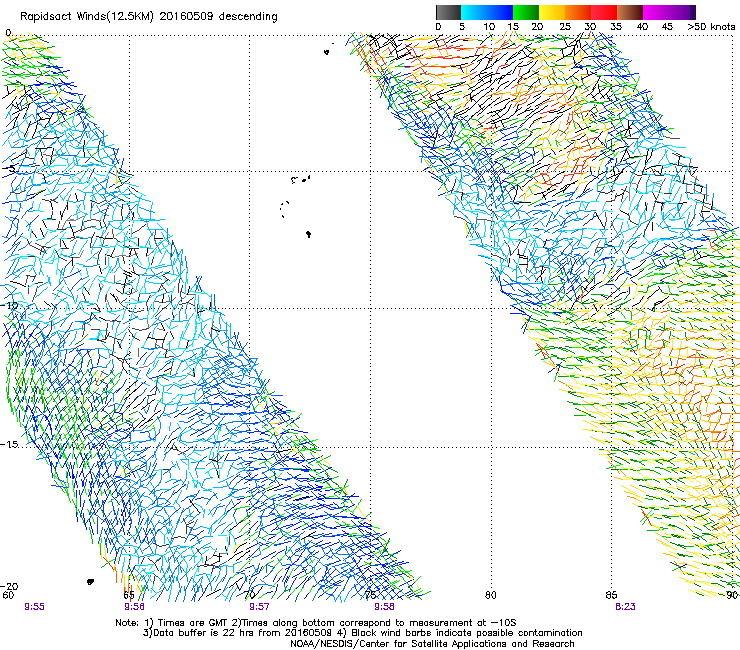Click the '65' longitude axis label
This screenshot has width=740, height=650.
tap(129, 595)
